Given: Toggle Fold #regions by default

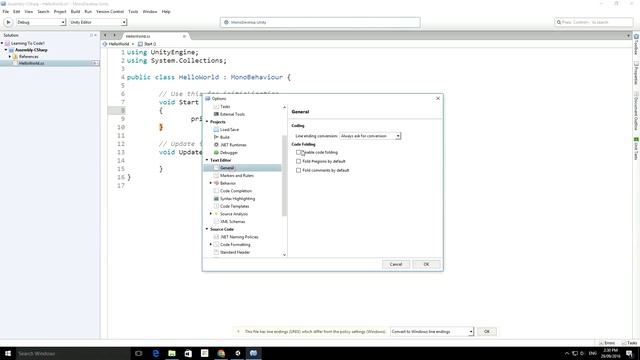Looking at the screenshot, I should click(x=298, y=161).
